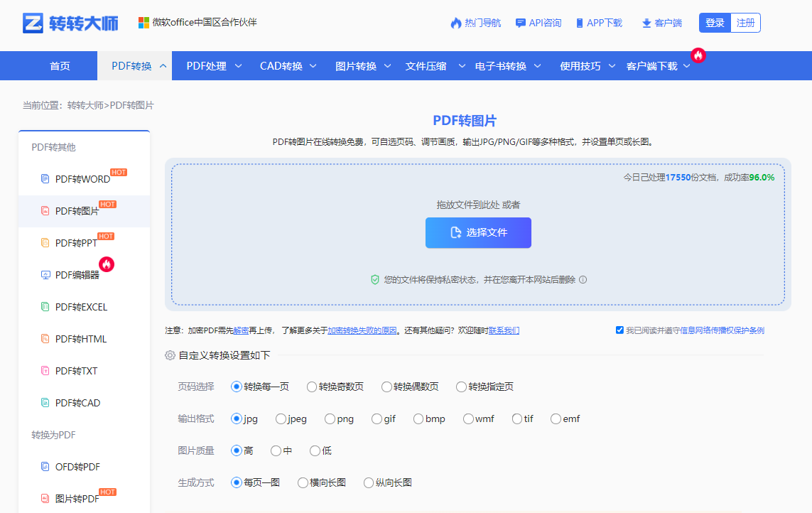Click the gear icon by 自定义转换设置
This screenshot has width=812, height=513.
pyautogui.click(x=170, y=355)
